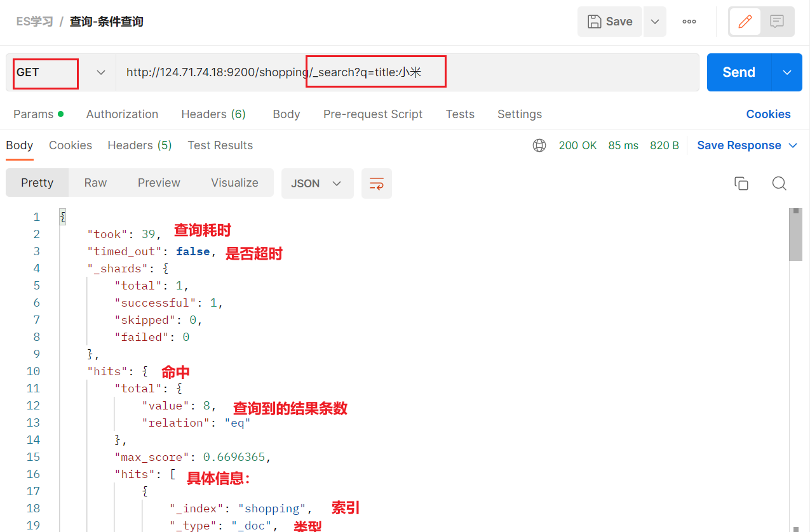Select the Test Results tab
810x532 pixels.
pos(220,145)
